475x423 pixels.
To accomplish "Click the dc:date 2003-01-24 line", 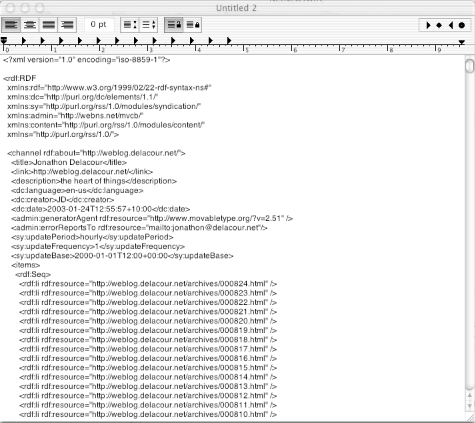I will [x=101, y=209].
